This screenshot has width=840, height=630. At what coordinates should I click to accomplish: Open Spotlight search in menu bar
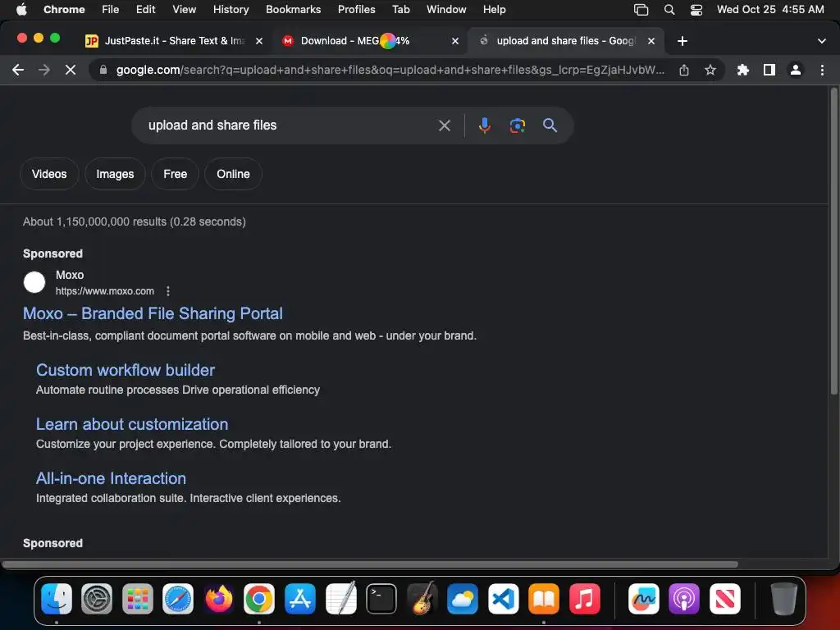click(x=669, y=9)
